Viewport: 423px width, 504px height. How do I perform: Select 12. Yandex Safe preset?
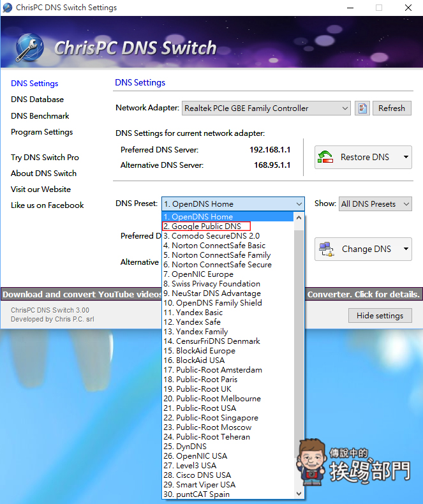point(228,322)
